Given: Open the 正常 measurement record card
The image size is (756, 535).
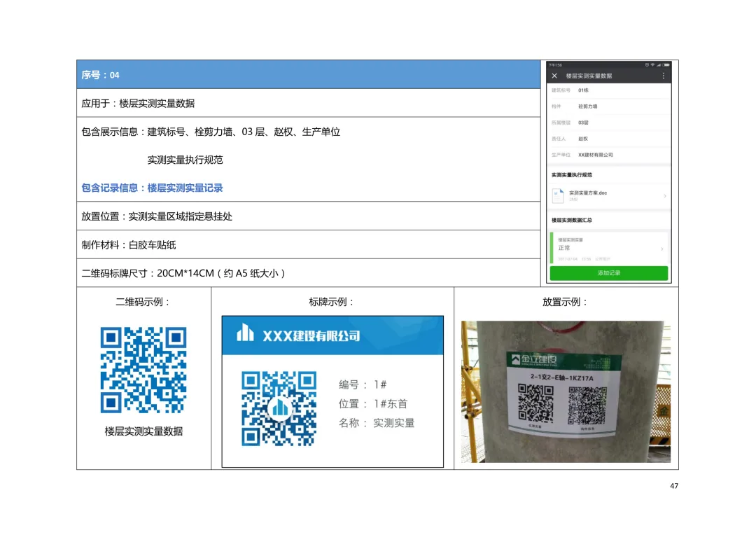Looking at the screenshot, I should [x=609, y=248].
